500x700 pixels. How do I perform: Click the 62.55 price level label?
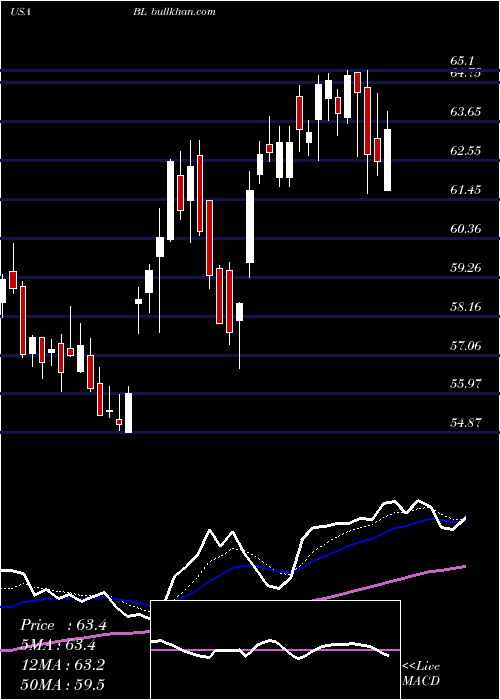pos(466,150)
